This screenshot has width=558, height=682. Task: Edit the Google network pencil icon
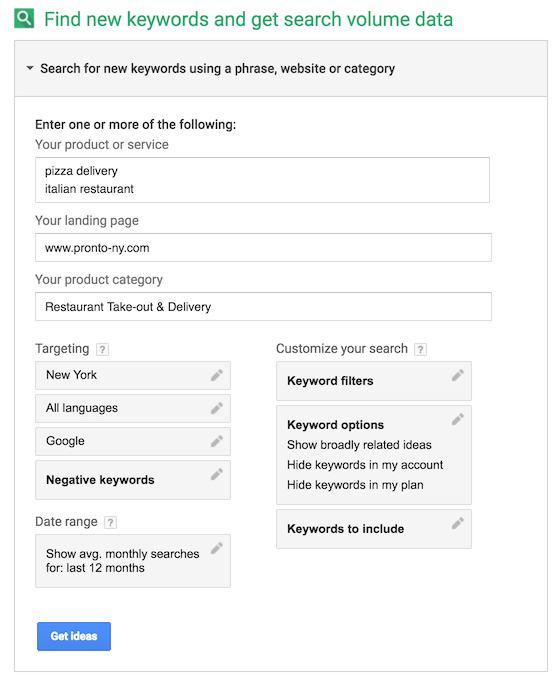point(217,441)
